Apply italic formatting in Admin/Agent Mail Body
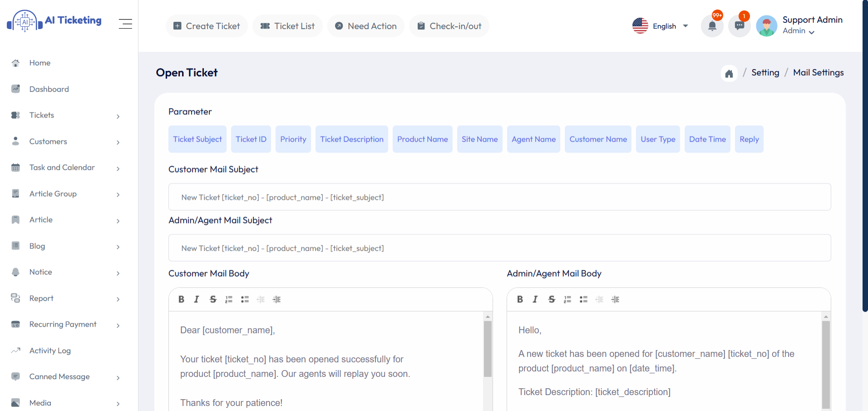 [535, 299]
